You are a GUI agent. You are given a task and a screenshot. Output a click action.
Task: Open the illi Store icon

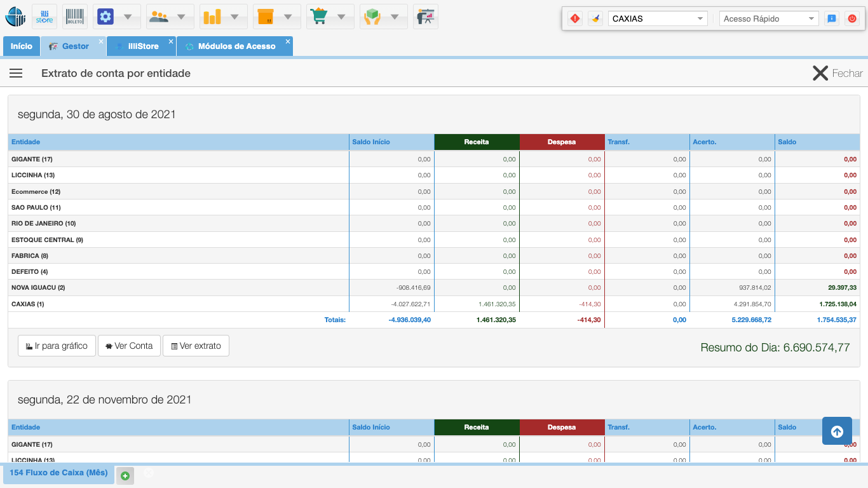coord(44,17)
